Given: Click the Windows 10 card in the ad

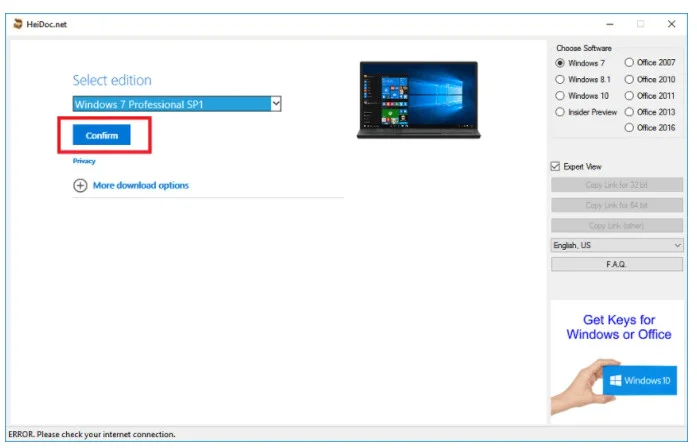Looking at the screenshot, I should 640,380.
